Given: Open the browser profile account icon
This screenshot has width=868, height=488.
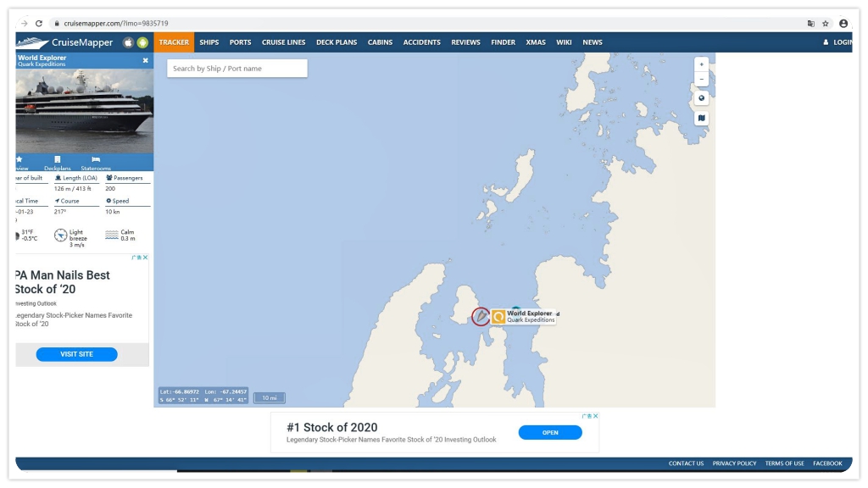Looking at the screenshot, I should click(843, 23).
